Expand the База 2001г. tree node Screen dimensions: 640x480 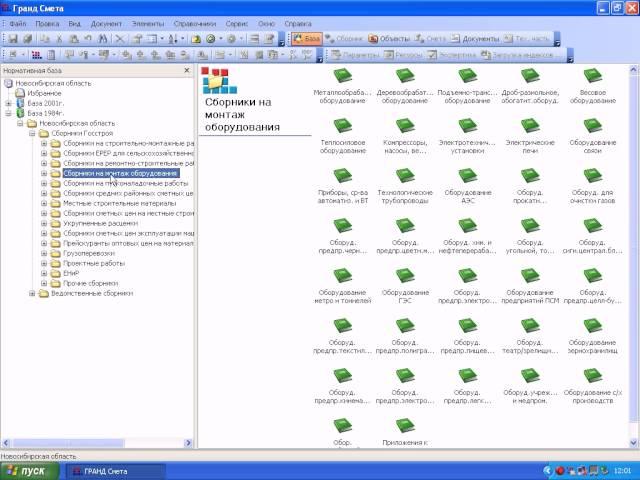coord(8,103)
